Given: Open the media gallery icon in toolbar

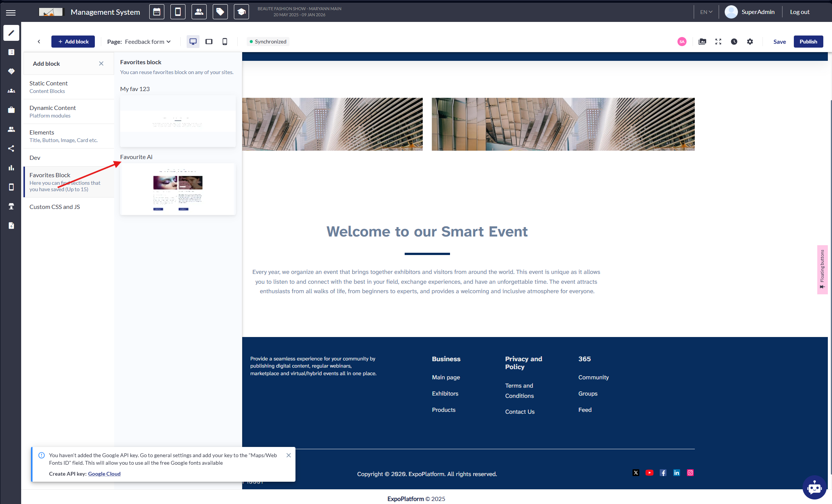Looking at the screenshot, I should [x=702, y=42].
